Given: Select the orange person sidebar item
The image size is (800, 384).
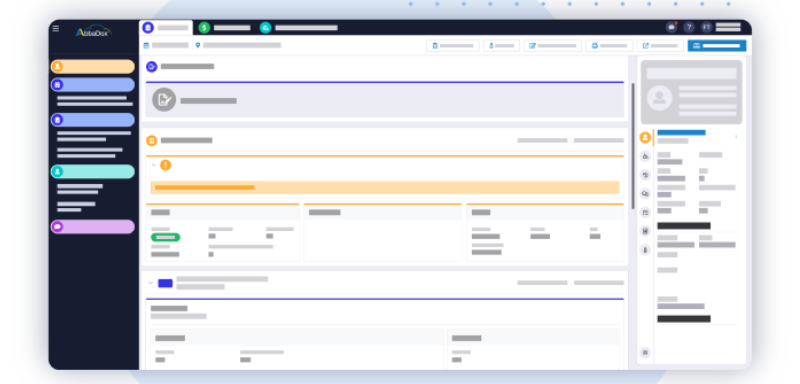Looking at the screenshot, I should click(x=92, y=67).
